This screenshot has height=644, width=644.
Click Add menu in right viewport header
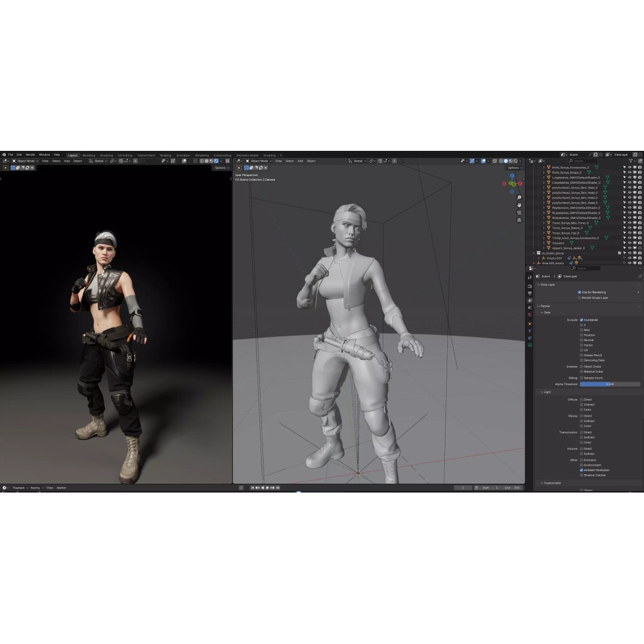pos(300,161)
